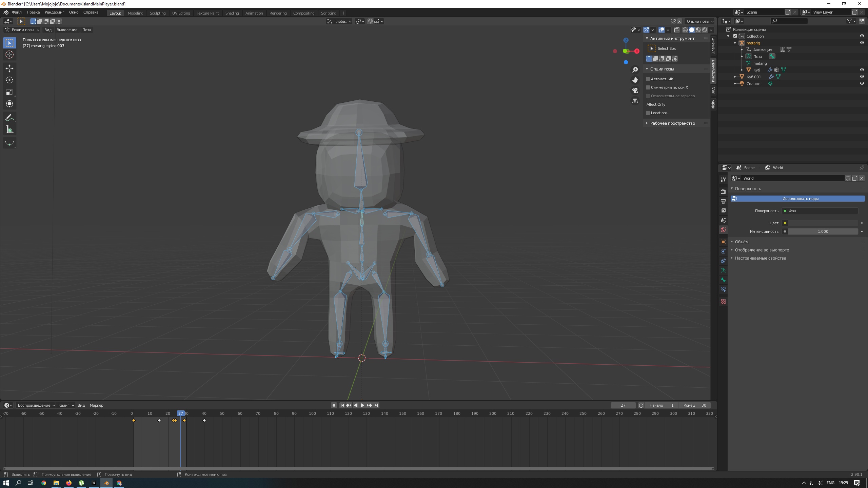This screenshot has height=488, width=868.
Task: Expand Настраиваемые свойства panel
Action: tap(760, 258)
